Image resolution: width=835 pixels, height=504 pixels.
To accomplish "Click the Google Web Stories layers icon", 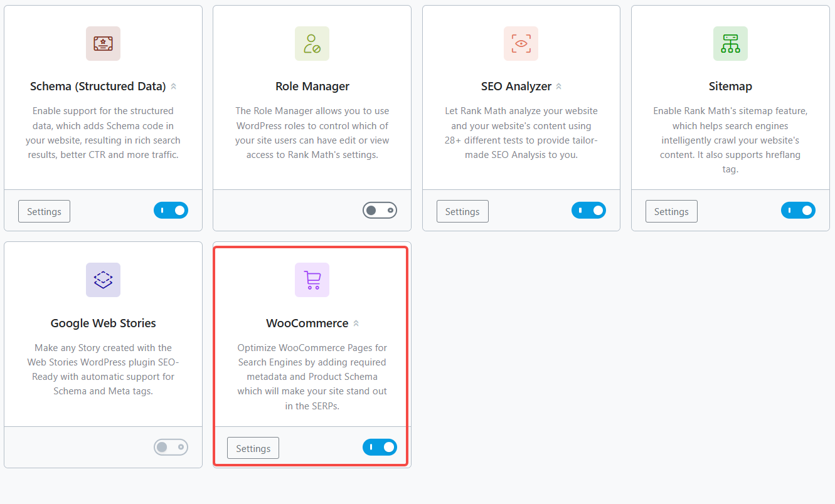I will (103, 280).
